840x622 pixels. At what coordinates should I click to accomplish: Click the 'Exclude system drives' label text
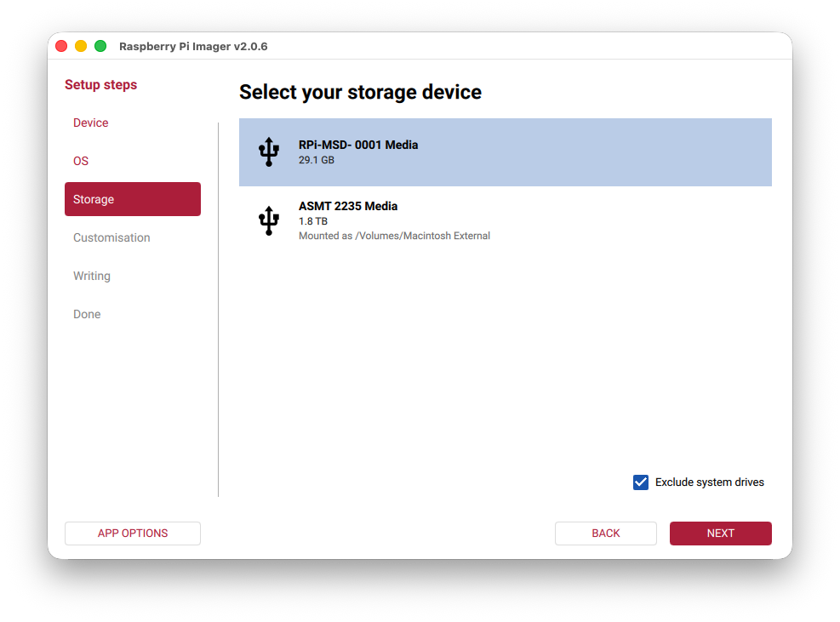[x=709, y=482]
